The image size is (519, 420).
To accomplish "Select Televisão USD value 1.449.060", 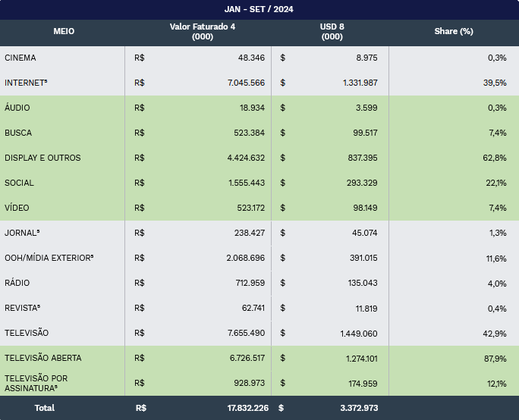I will click(x=359, y=334).
